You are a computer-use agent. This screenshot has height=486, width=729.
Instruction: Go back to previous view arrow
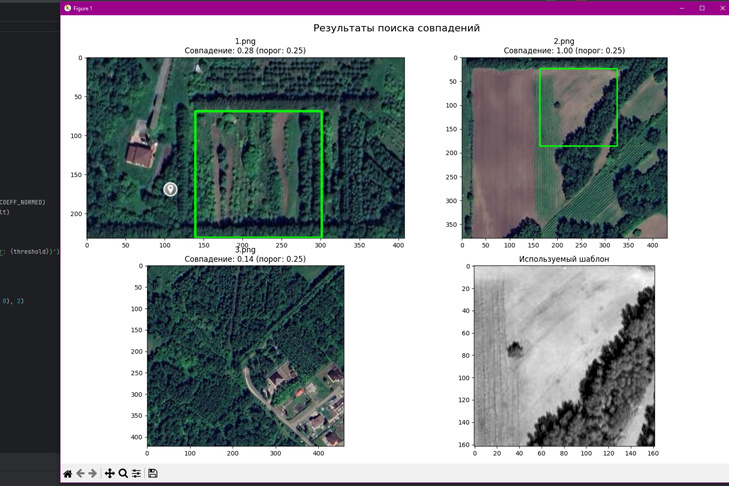click(80, 473)
